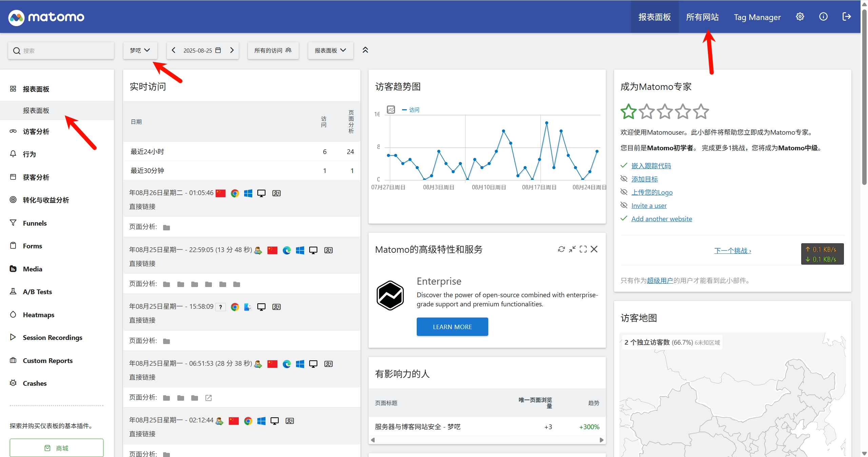Image resolution: width=868 pixels, height=457 pixels.
Task: Click the LEARN MORE button
Action: point(452,327)
